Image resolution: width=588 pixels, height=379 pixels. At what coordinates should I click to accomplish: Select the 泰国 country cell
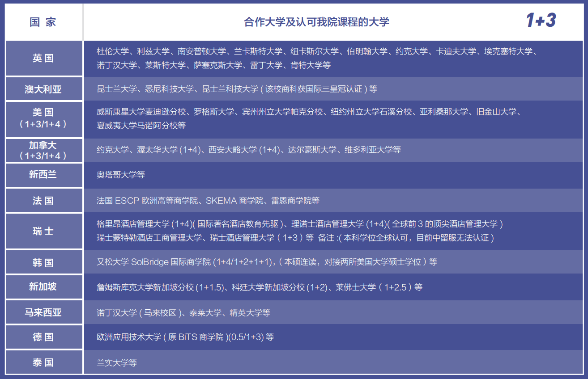click(x=43, y=362)
